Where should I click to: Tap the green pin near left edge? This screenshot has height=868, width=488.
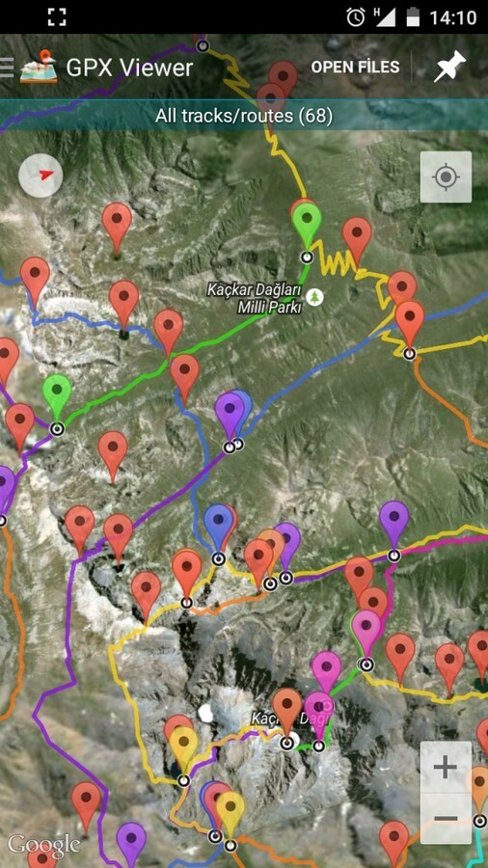[x=57, y=396]
